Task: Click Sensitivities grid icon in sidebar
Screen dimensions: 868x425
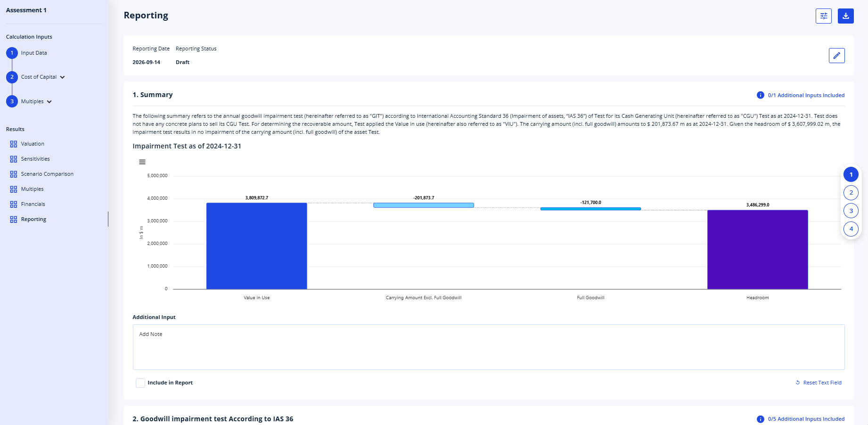Action: click(14, 159)
